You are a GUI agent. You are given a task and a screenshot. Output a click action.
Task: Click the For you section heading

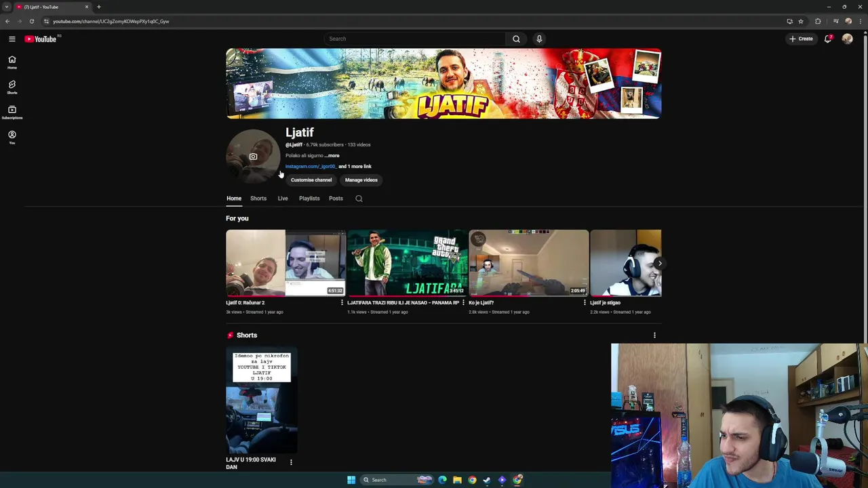click(x=237, y=219)
